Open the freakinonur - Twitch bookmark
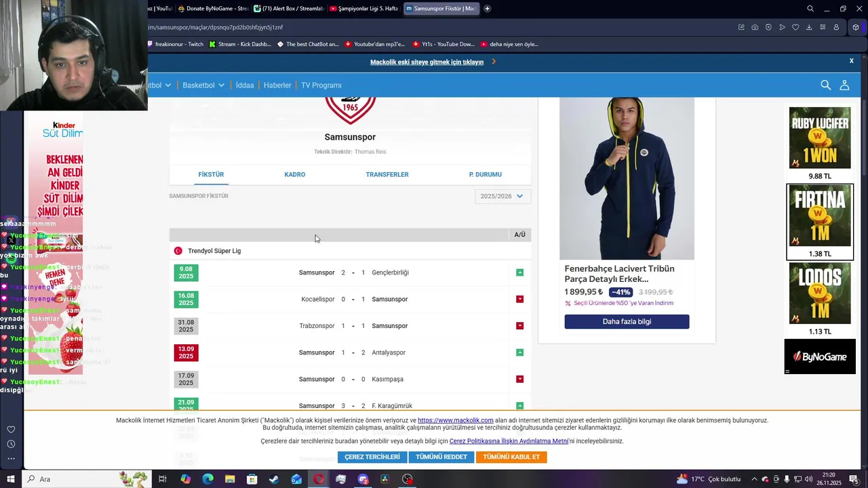Viewport: 868px width, 488px height. tap(174, 44)
